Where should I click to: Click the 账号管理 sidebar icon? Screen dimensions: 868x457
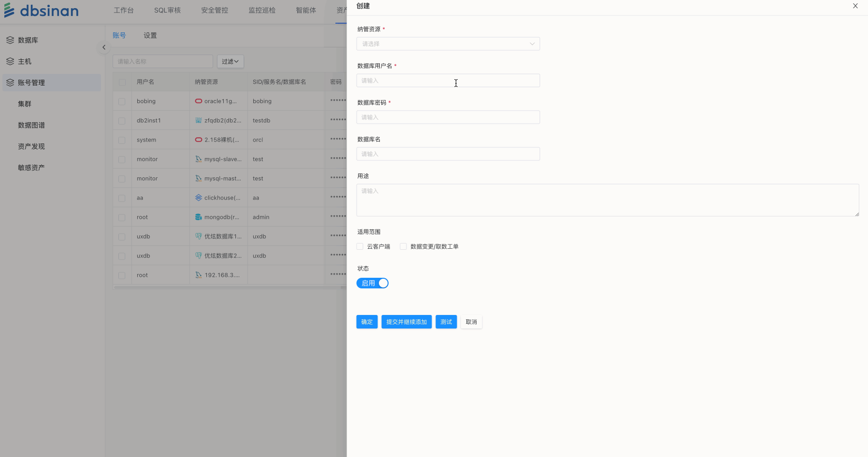coord(10,83)
